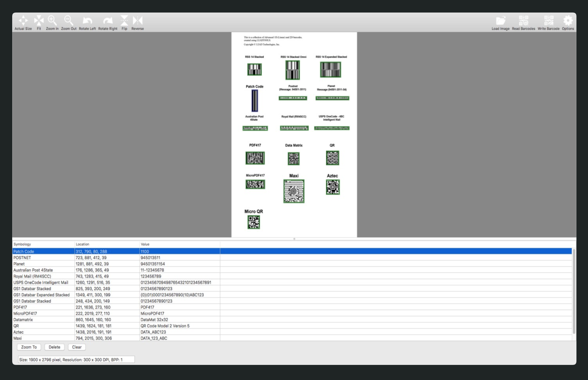588x380 pixels.
Task: Sort by the Location column header
Action: click(x=107, y=244)
